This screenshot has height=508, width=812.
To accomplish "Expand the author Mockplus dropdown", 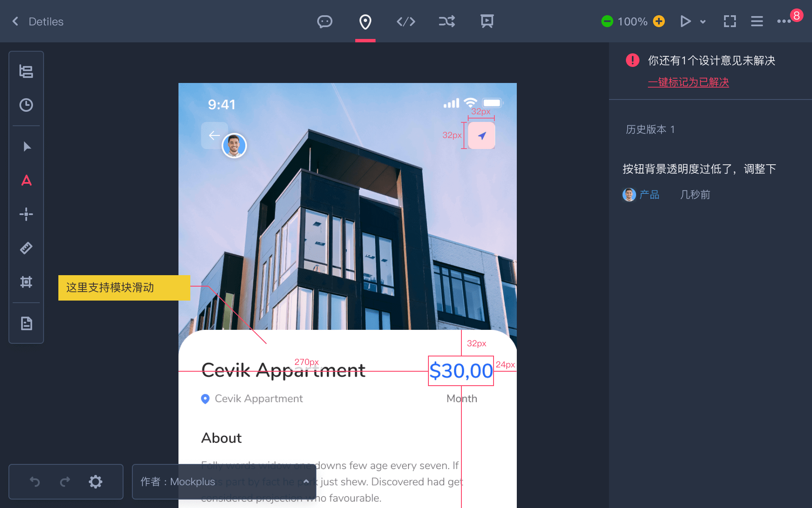I will (x=224, y=482).
